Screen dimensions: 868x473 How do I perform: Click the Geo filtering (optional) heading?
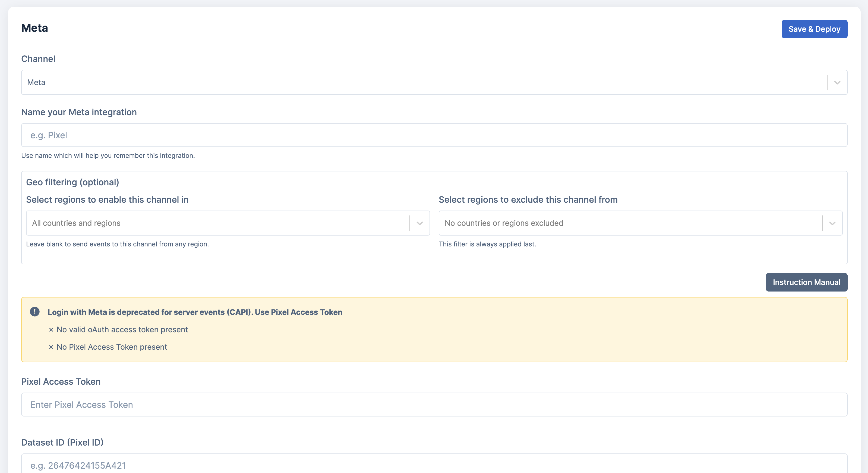72,182
